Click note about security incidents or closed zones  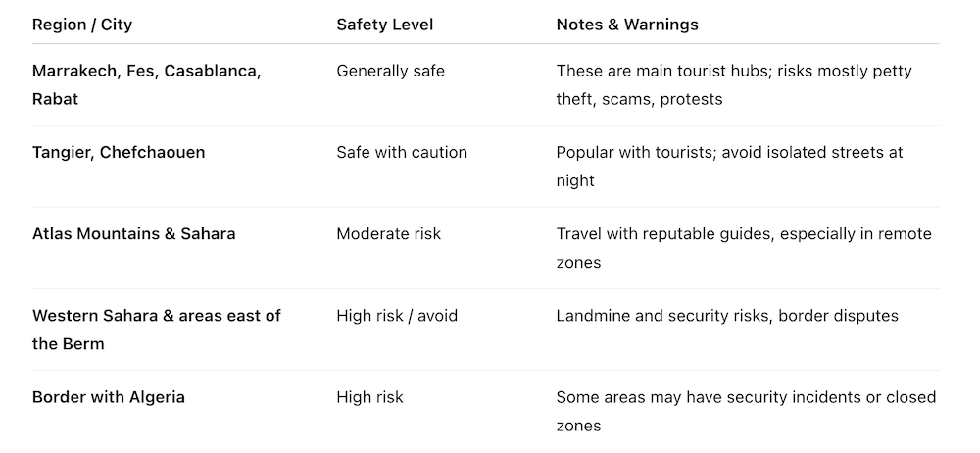[x=745, y=411]
